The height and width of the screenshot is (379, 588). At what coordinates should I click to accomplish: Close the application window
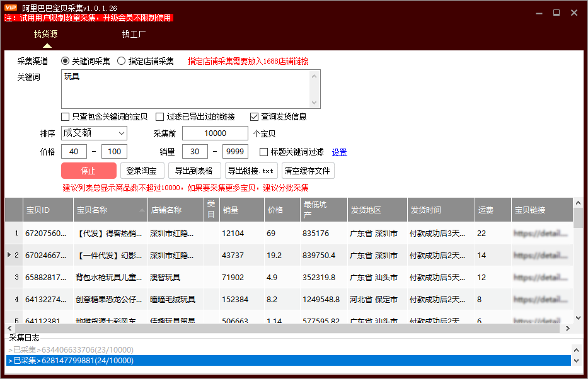click(x=574, y=13)
